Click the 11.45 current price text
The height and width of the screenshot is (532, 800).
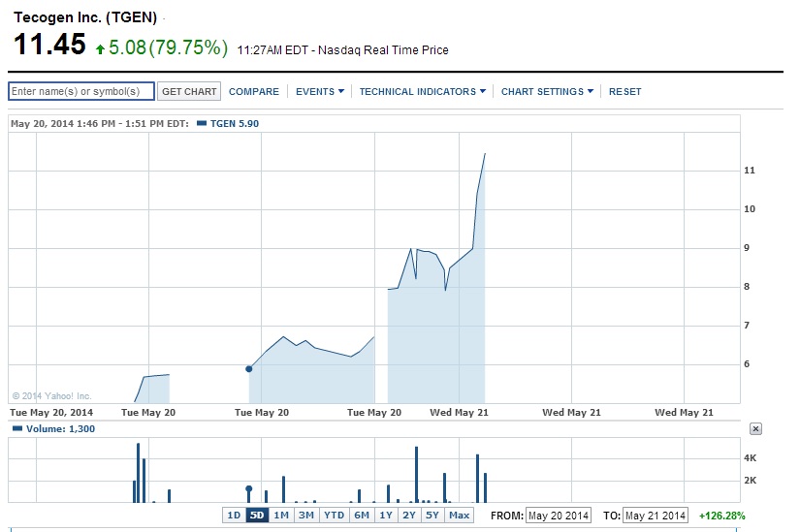(x=49, y=44)
